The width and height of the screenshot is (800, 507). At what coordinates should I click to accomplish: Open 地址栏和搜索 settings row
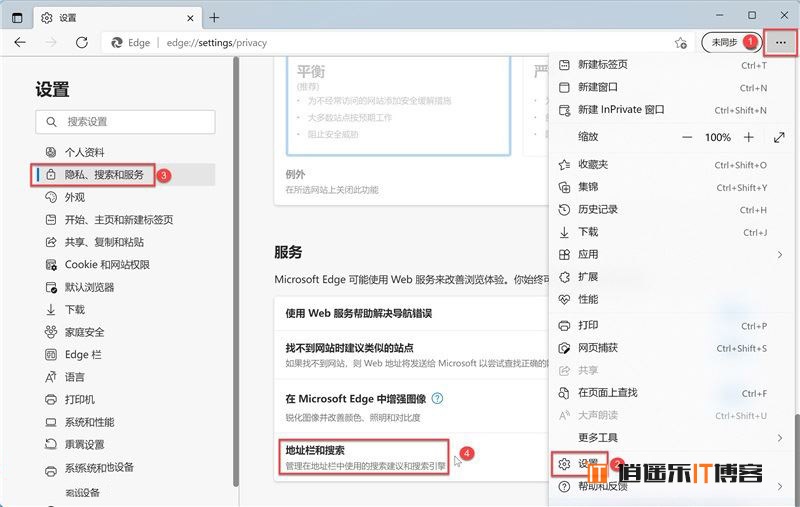(x=411, y=458)
